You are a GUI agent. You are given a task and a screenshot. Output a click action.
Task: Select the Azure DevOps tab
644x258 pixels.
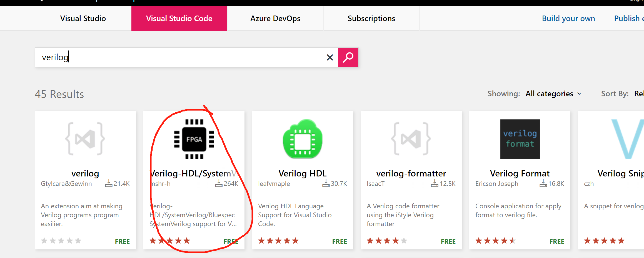click(x=275, y=18)
